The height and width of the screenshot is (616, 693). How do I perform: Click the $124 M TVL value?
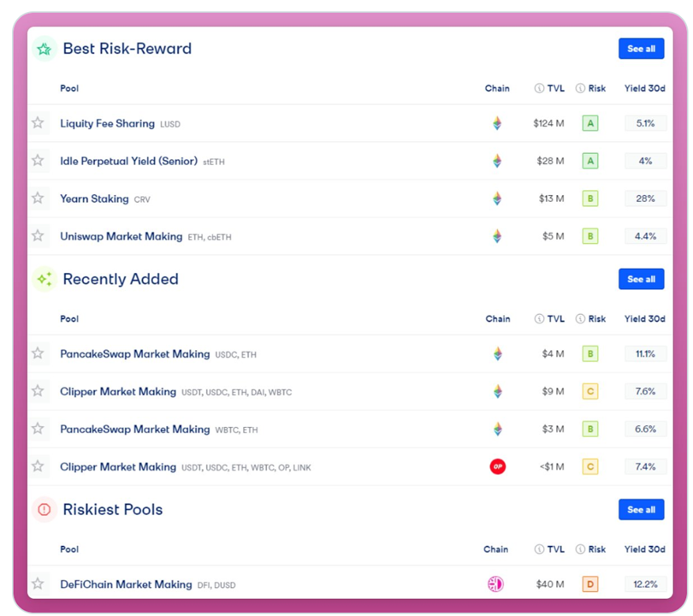tap(548, 123)
